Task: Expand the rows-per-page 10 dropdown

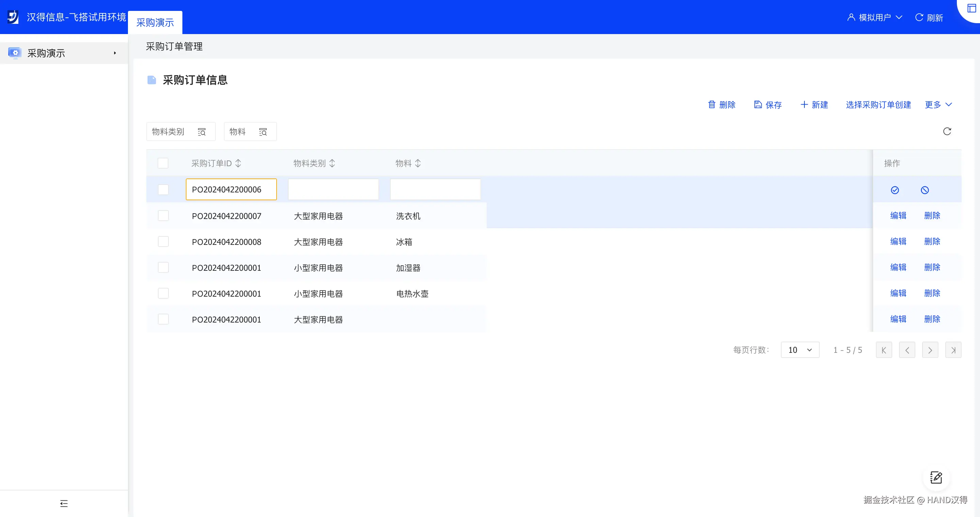Action: [x=800, y=350]
